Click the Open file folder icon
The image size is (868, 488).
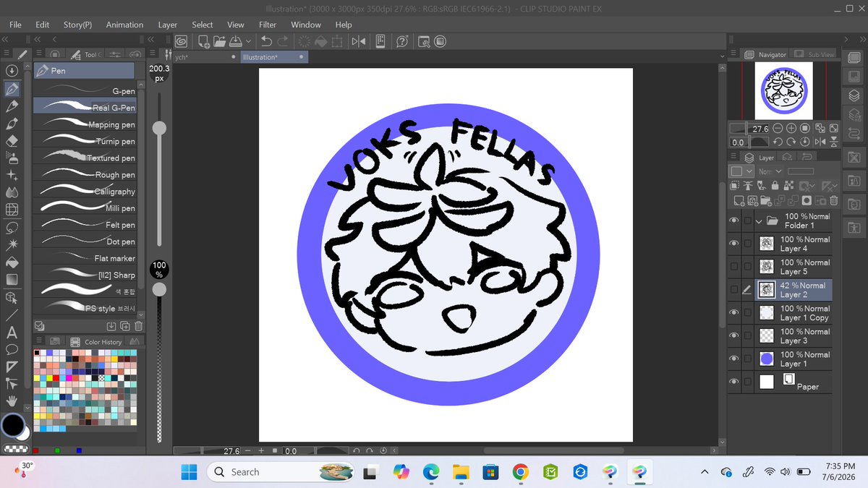pos(218,41)
